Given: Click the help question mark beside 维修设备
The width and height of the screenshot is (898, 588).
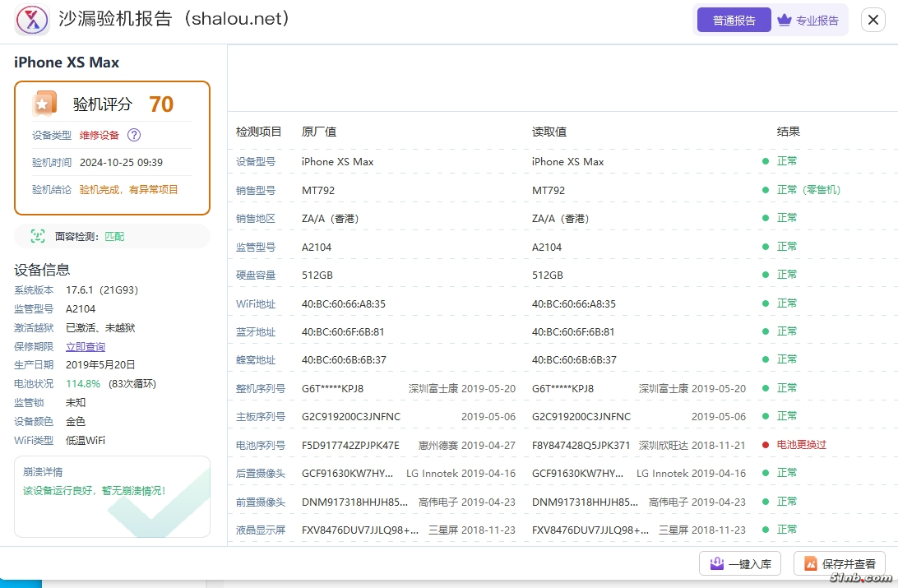Looking at the screenshot, I should click(134, 135).
